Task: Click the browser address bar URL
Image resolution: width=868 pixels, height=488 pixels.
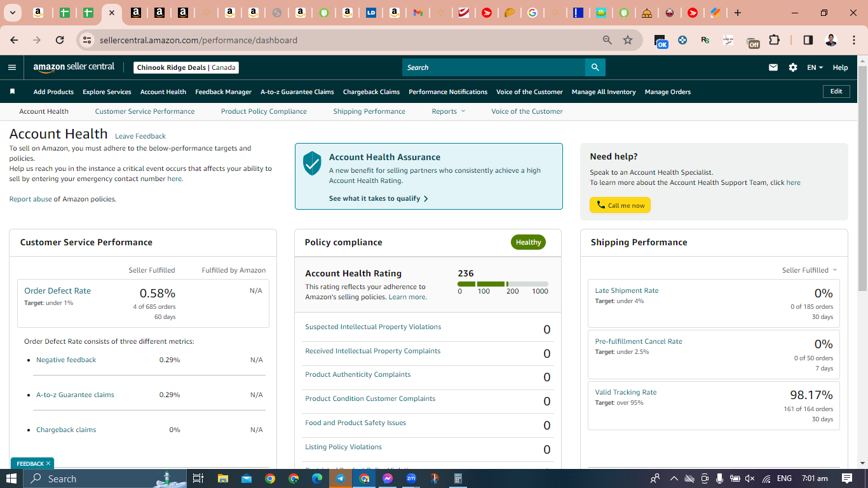Action: [x=199, y=40]
